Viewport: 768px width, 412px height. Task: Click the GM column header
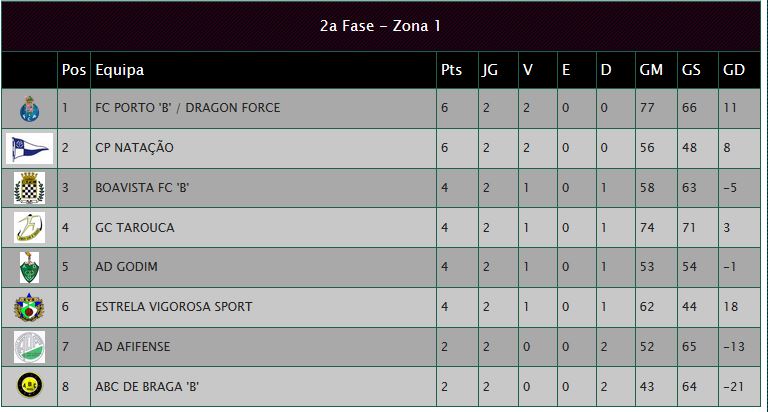pos(651,70)
